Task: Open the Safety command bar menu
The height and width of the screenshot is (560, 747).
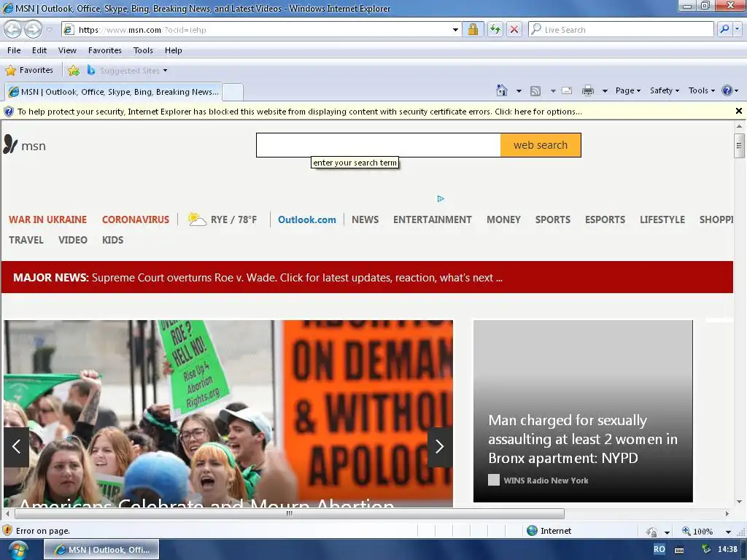Action: point(664,90)
